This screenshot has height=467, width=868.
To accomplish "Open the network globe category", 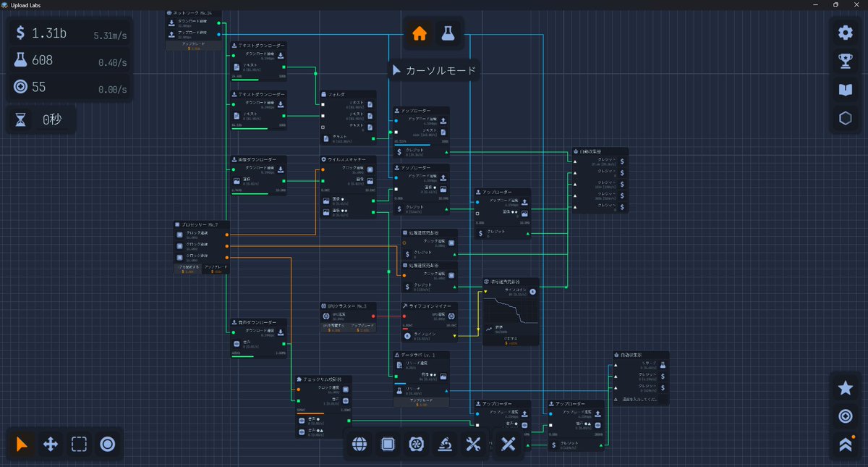I will click(359, 445).
